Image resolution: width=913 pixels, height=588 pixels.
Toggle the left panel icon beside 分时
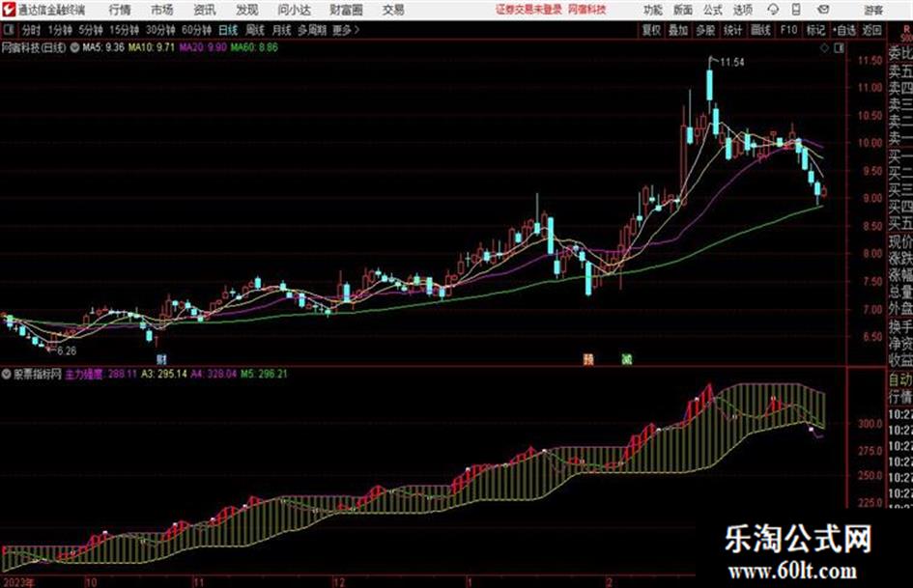pos(8,30)
